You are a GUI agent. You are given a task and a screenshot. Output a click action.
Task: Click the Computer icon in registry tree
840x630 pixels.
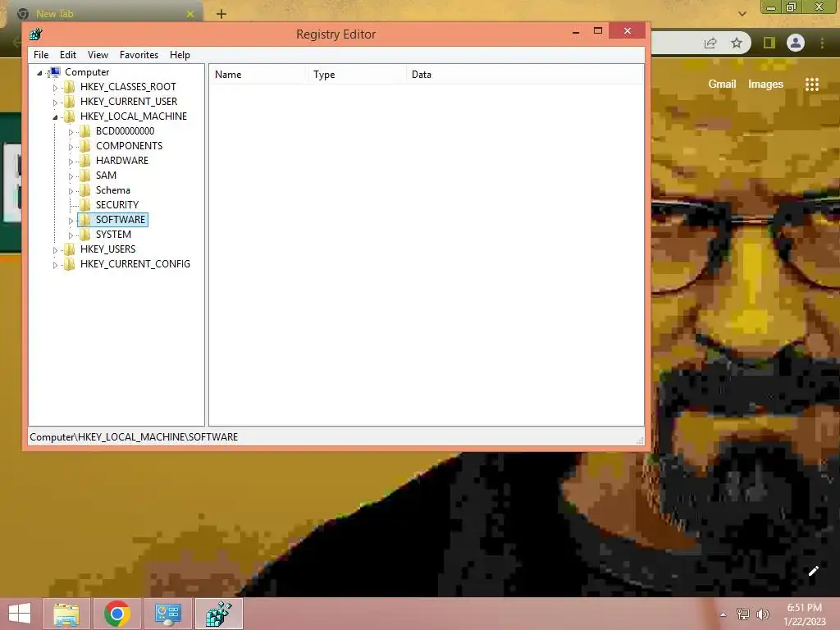coord(54,72)
